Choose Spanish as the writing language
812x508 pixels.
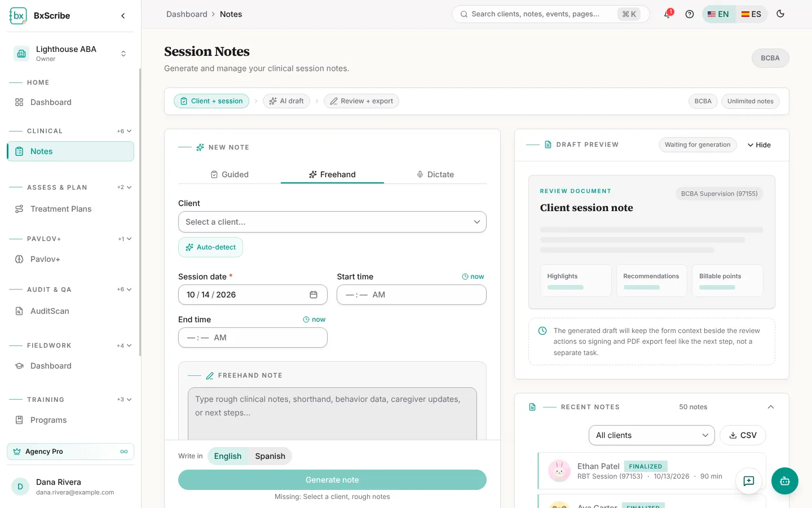(270, 456)
